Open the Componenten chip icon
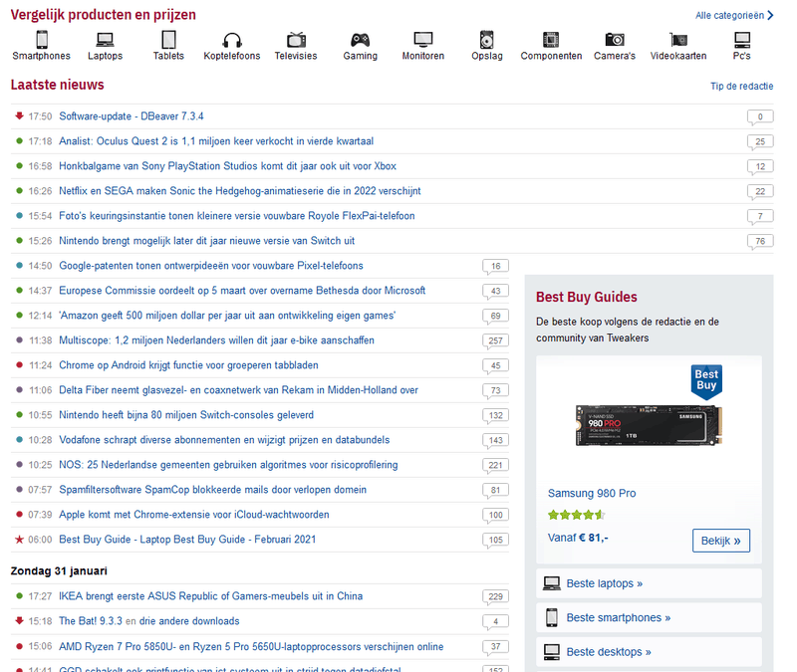 click(x=551, y=40)
